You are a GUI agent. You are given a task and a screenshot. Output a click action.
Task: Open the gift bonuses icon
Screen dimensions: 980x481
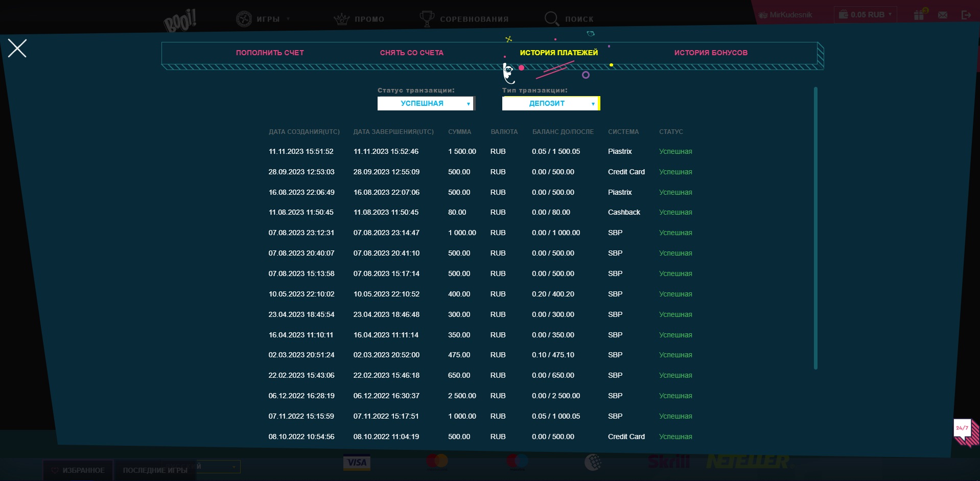tap(919, 15)
